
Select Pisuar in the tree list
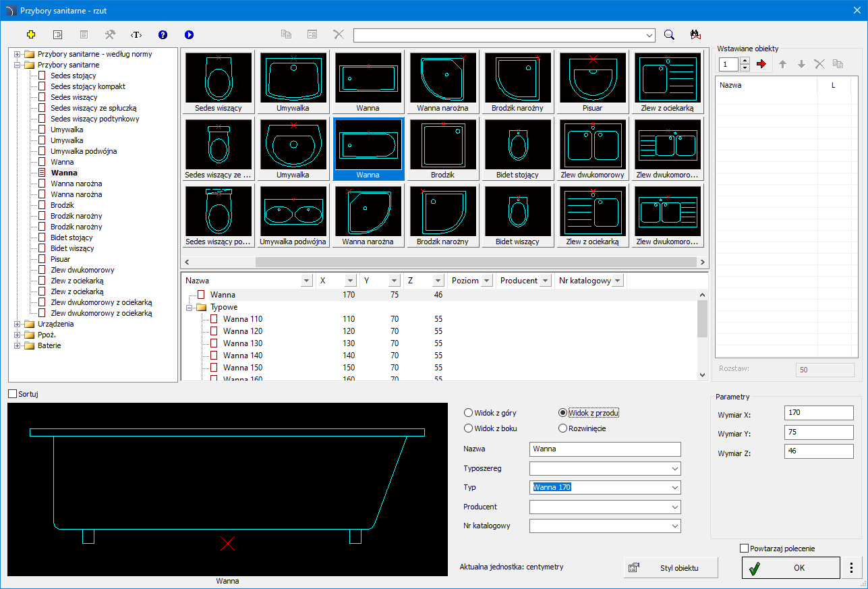point(60,259)
